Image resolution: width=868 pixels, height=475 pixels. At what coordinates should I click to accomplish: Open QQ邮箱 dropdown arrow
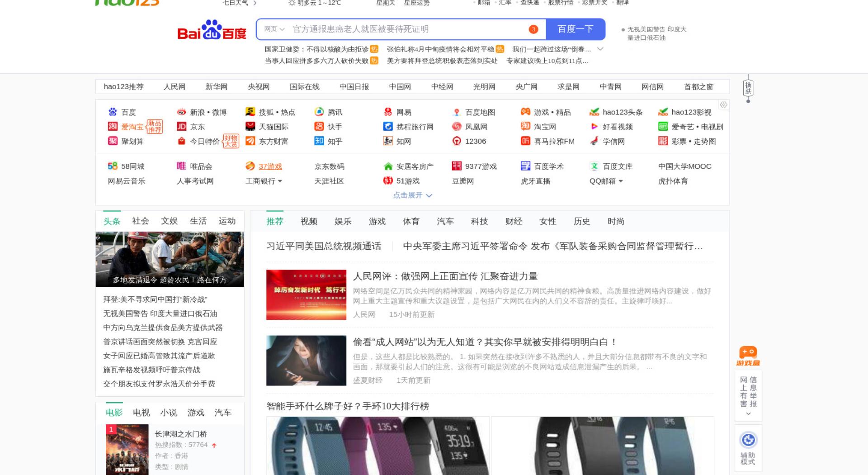pyautogui.click(x=621, y=181)
